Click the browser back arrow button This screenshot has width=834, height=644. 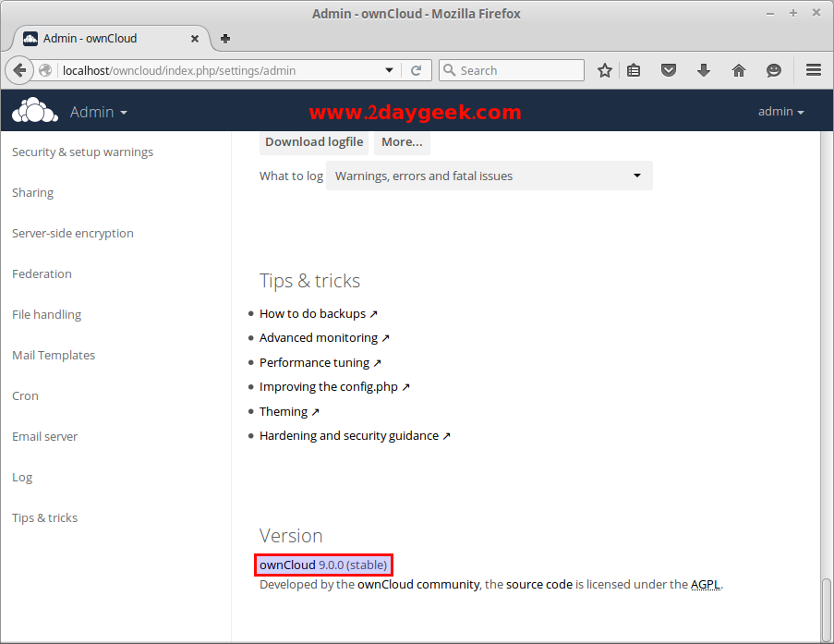19,70
